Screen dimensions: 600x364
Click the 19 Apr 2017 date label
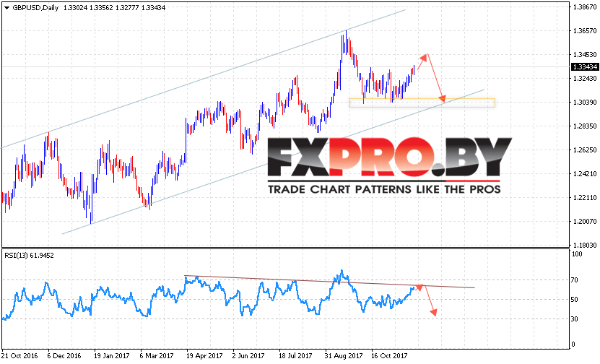pyautogui.click(x=204, y=356)
